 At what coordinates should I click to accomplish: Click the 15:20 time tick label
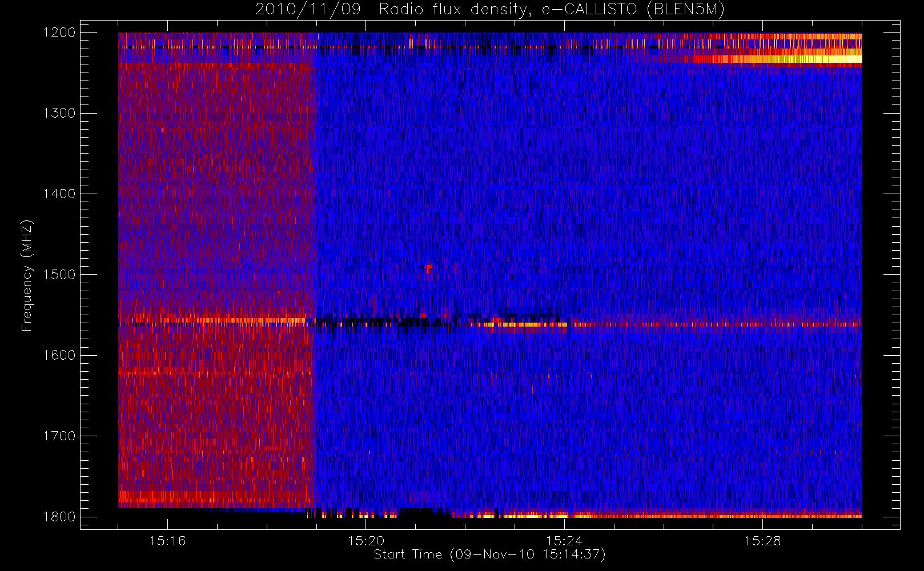(x=365, y=541)
